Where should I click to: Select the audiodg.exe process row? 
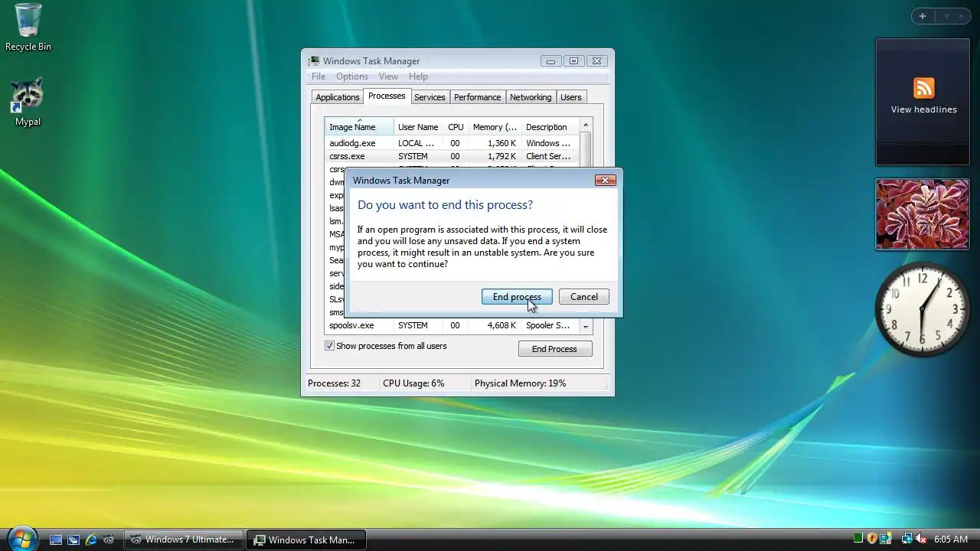(x=452, y=143)
